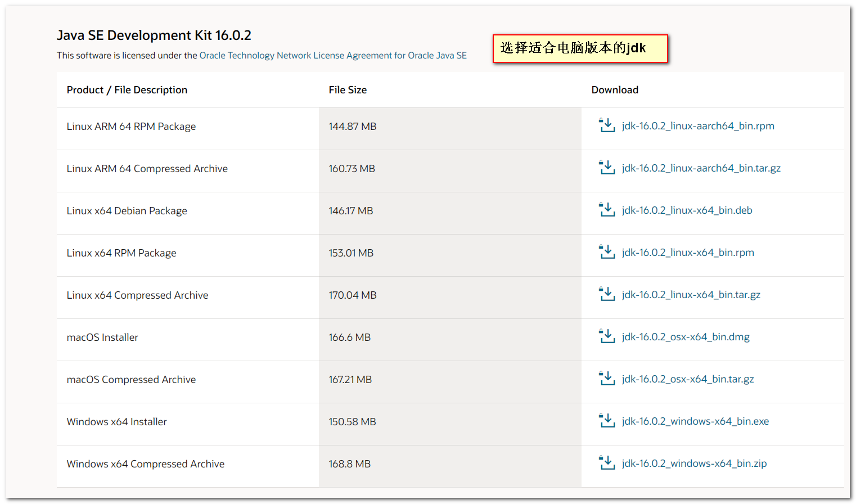Click download icon for linux-aarch64_bin.rpm
The image size is (856, 504).
tap(607, 125)
